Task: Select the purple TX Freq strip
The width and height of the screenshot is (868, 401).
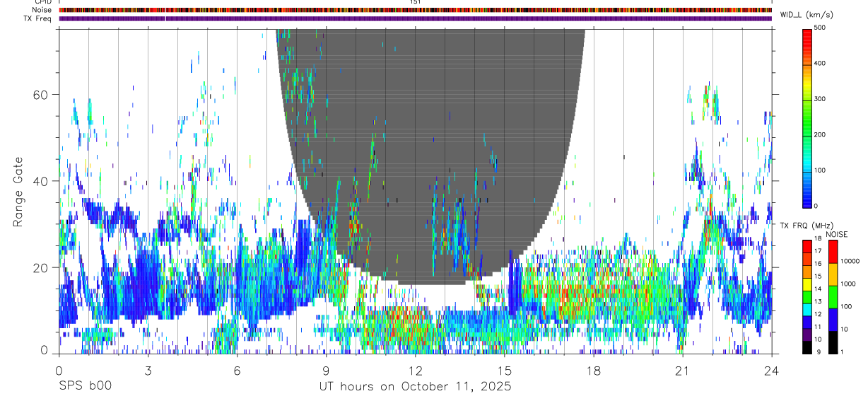Action: 415,18
